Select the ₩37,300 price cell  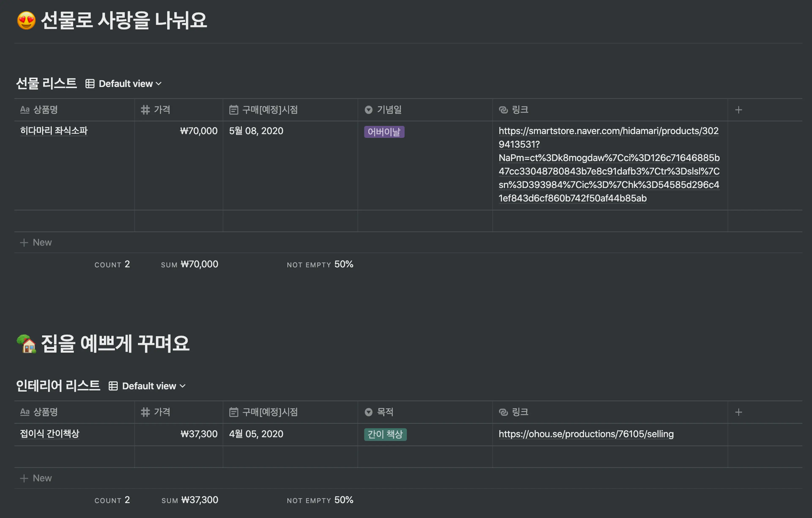(179, 435)
